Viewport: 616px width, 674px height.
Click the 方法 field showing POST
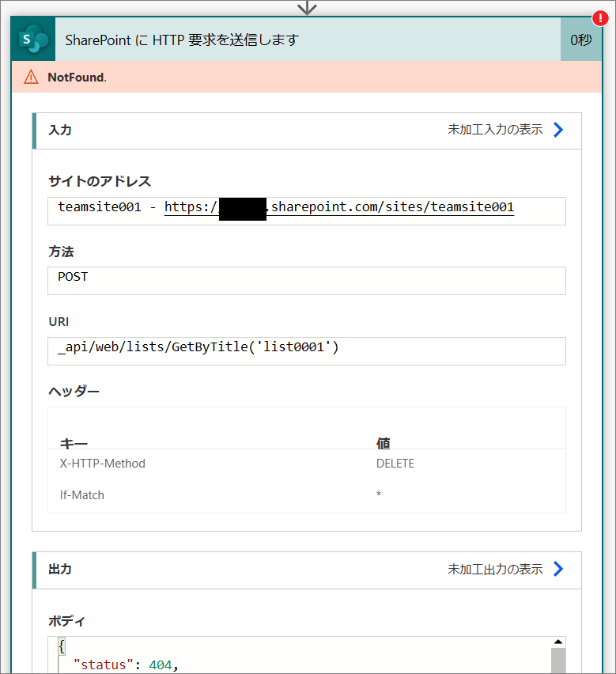tap(307, 281)
